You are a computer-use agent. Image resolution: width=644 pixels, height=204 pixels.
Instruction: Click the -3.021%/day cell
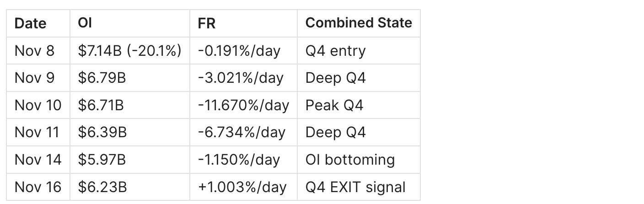[241, 78]
